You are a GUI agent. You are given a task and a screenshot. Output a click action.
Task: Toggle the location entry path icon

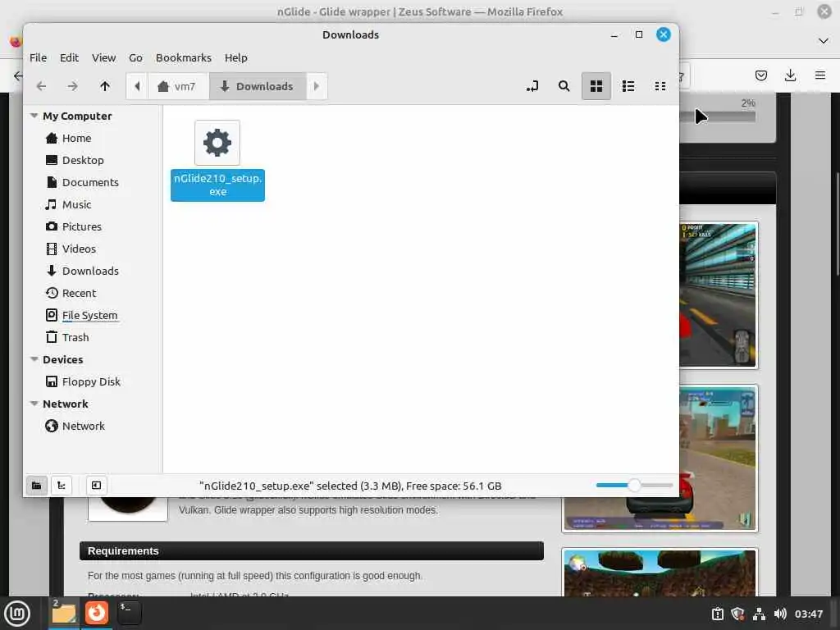click(532, 86)
